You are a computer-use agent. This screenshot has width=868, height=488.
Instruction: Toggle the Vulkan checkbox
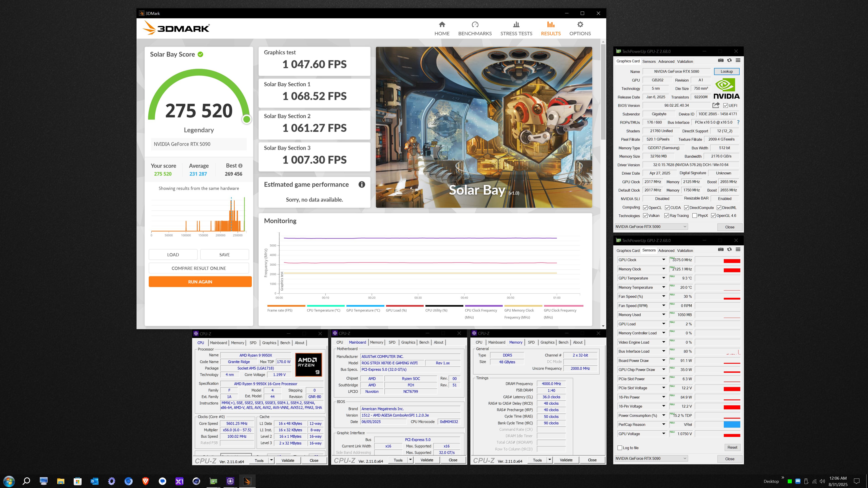coord(645,216)
